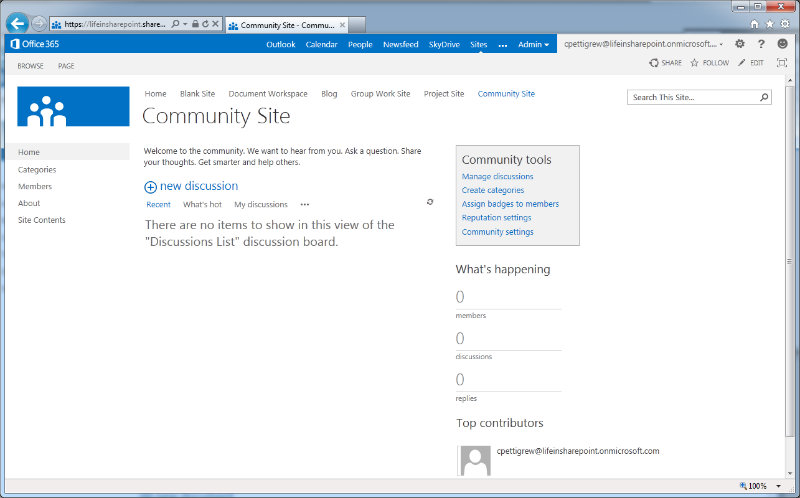Click the browser Forward arrow button

click(39, 23)
